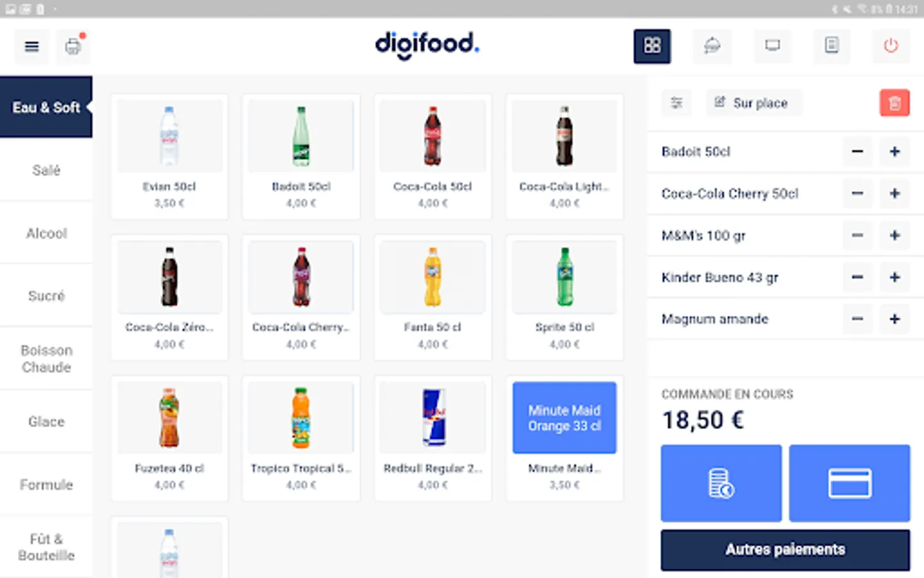
Task: Change the Sur place order type
Action: (753, 103)
